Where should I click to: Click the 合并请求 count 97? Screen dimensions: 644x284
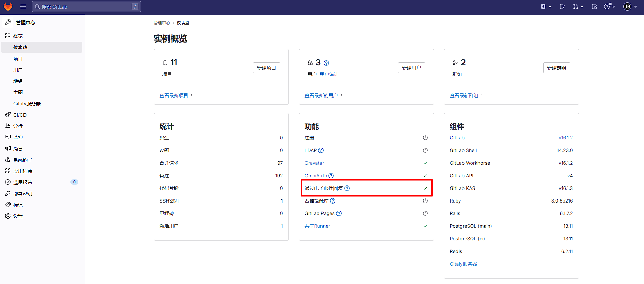pyautogui.click(x=280, y=163)
